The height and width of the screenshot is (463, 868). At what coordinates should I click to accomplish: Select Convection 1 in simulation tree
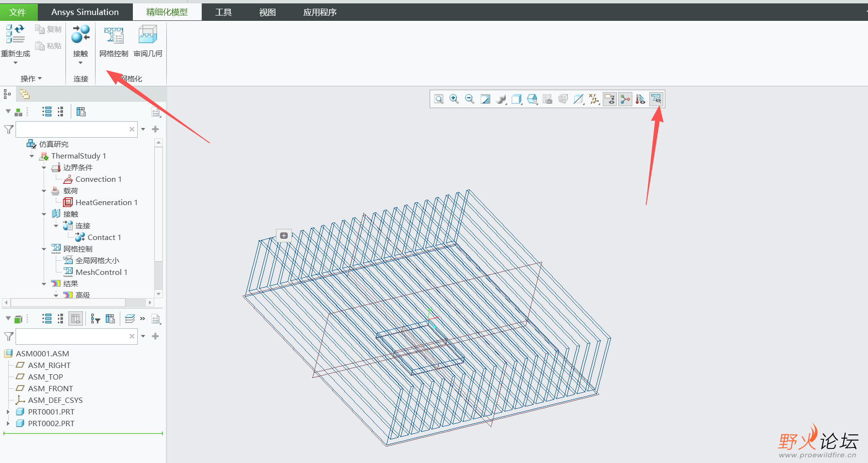[98, 179]
